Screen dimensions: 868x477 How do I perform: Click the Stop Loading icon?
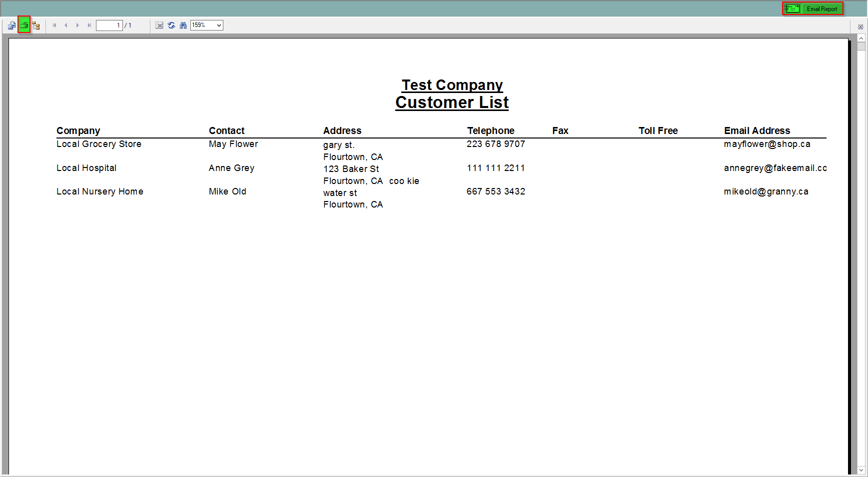click(x=159, y=25)
